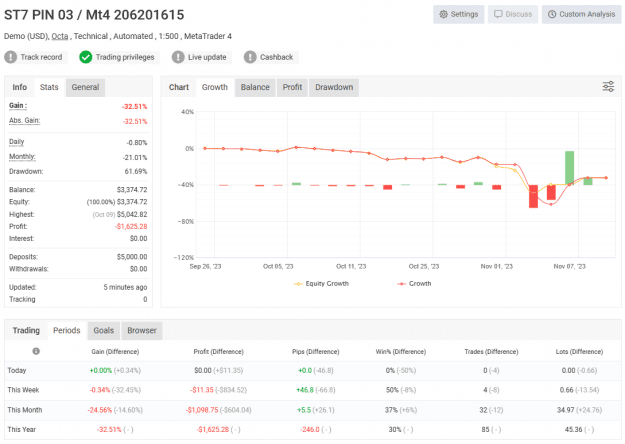
Task: Click the Monthly value -21.01%
Action: point(135,157)
